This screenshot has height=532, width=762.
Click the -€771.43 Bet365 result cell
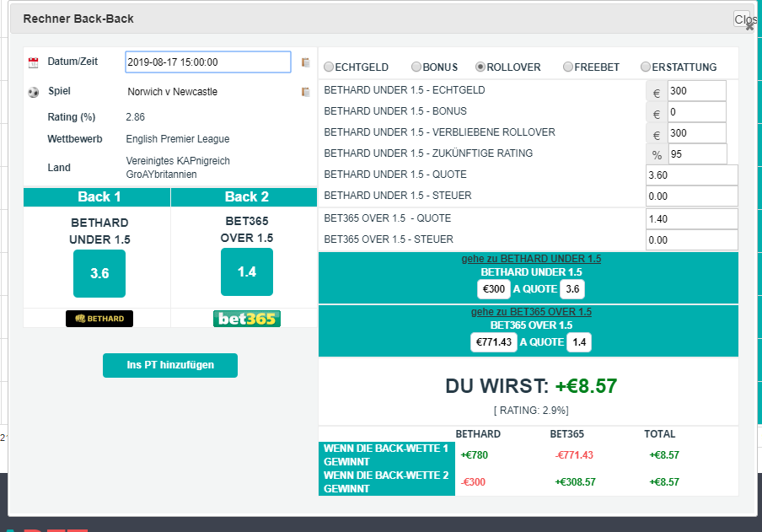pos(574,455)
